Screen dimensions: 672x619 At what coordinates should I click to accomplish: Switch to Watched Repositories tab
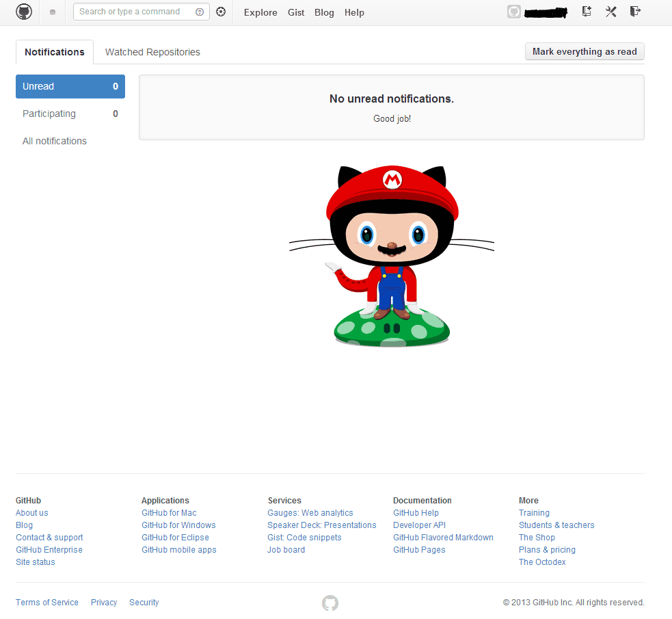(152, 52)
